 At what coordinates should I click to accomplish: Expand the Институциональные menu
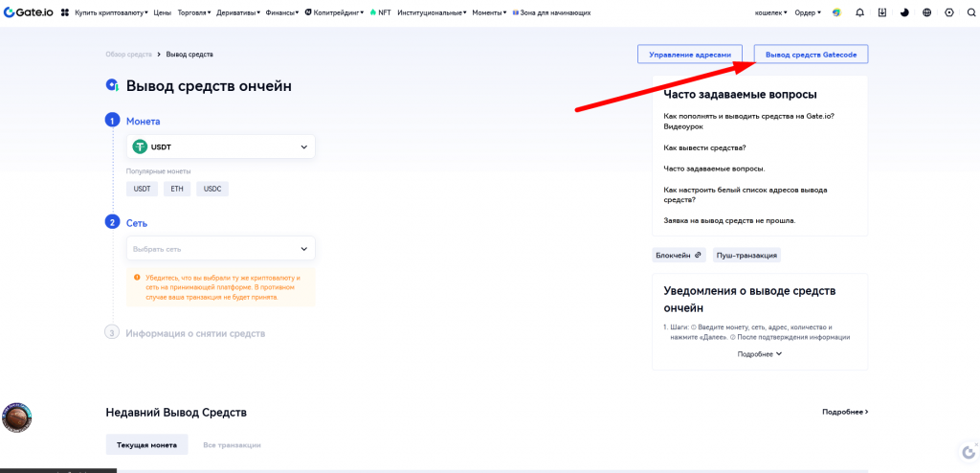(432, 12)
